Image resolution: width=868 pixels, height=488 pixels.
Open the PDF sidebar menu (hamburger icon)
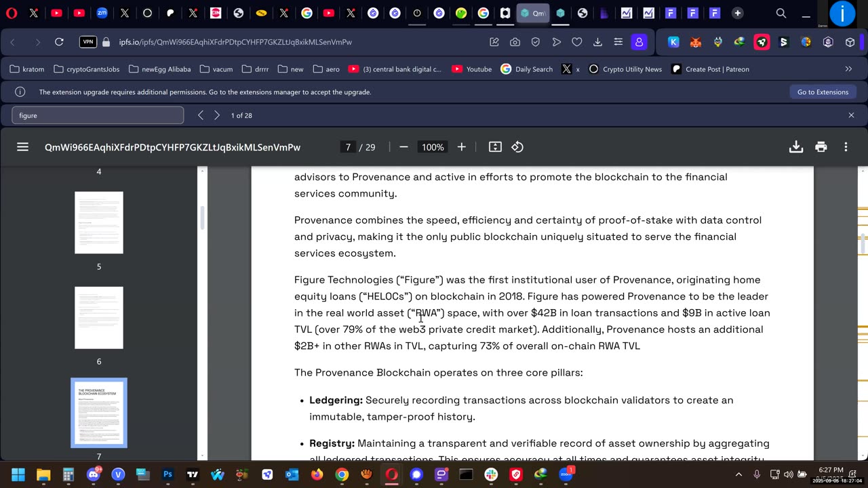pos(22,147)
